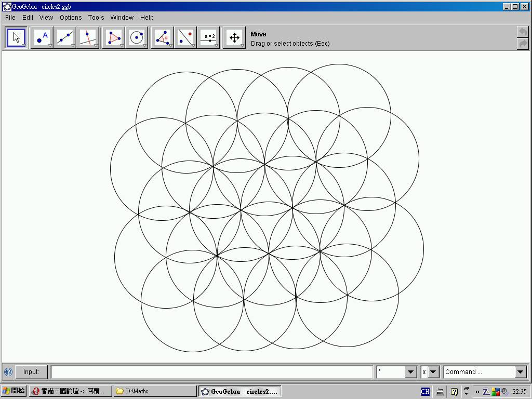
Task: Select the Angle tool
Action: (162, 37)
